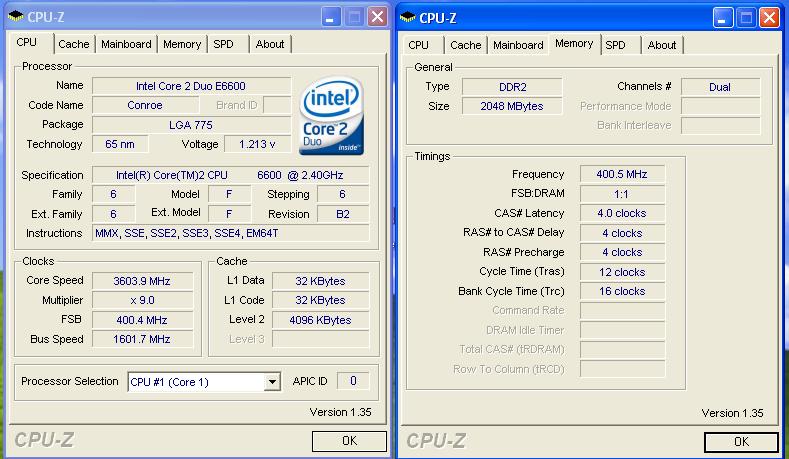Open Mainboard tab in left CPU-Z window
The height and width of the screenshot is (459, 789).
point(126,44)
